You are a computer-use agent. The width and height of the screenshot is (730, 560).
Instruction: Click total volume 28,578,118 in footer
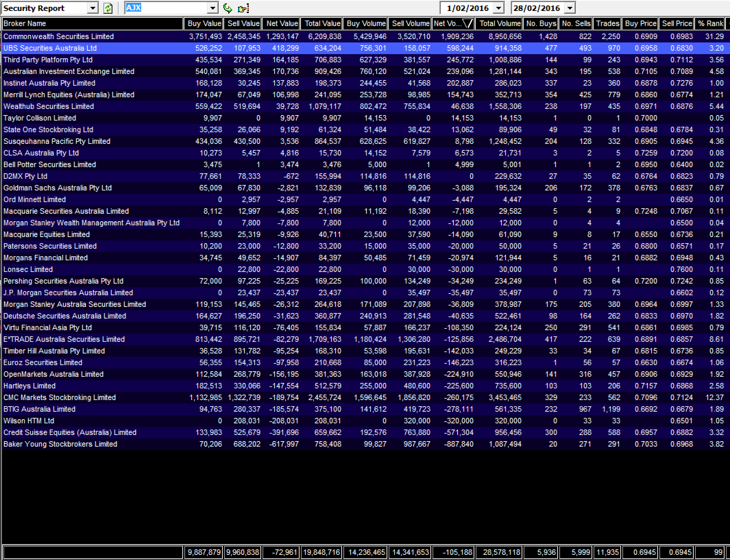pos(499,552)
